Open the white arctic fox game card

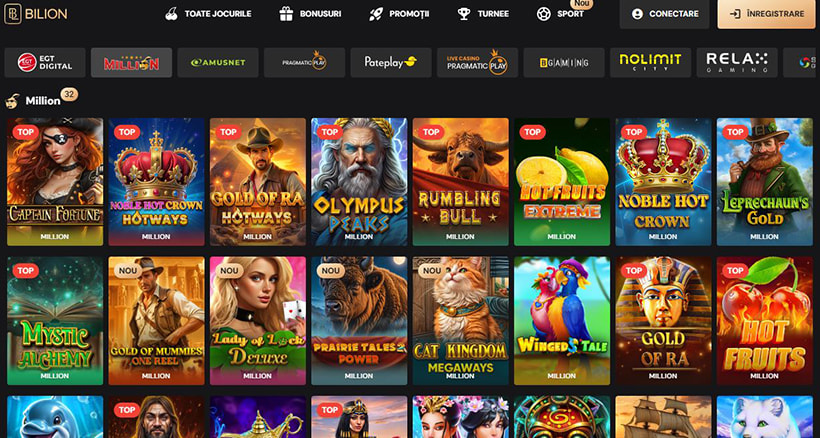pos(765,417)
